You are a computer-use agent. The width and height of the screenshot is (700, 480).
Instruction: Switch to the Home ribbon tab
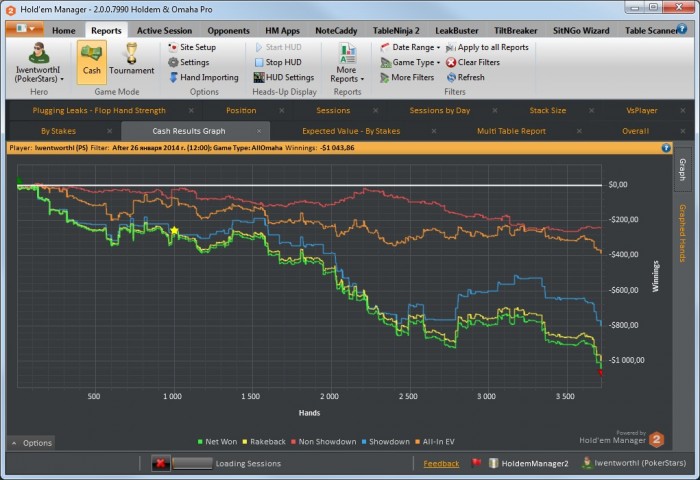pyautogui.click(x=63, y=30)
